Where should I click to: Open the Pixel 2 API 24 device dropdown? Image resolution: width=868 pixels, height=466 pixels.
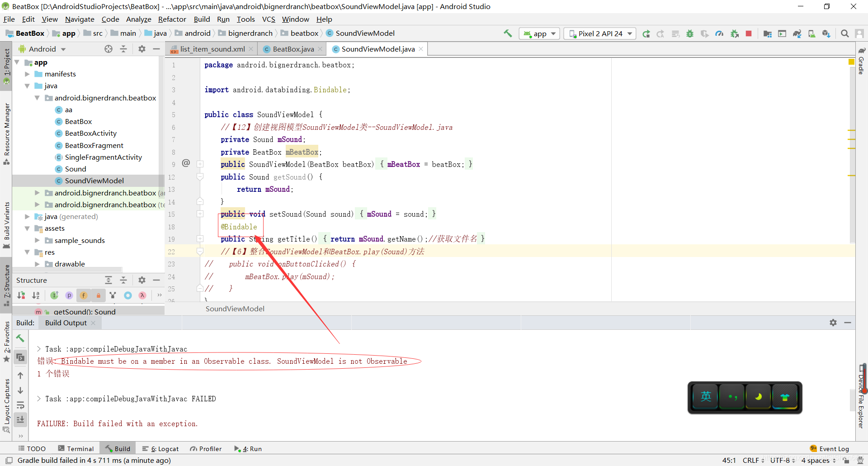[x=600, y=33]
